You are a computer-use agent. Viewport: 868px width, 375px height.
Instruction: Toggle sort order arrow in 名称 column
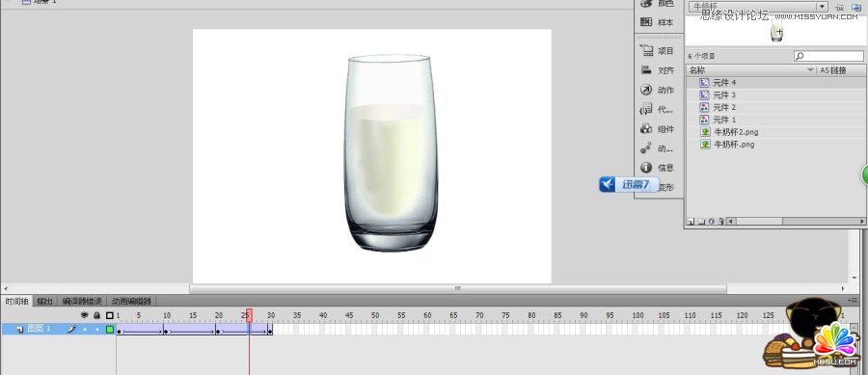coord(810,70)
